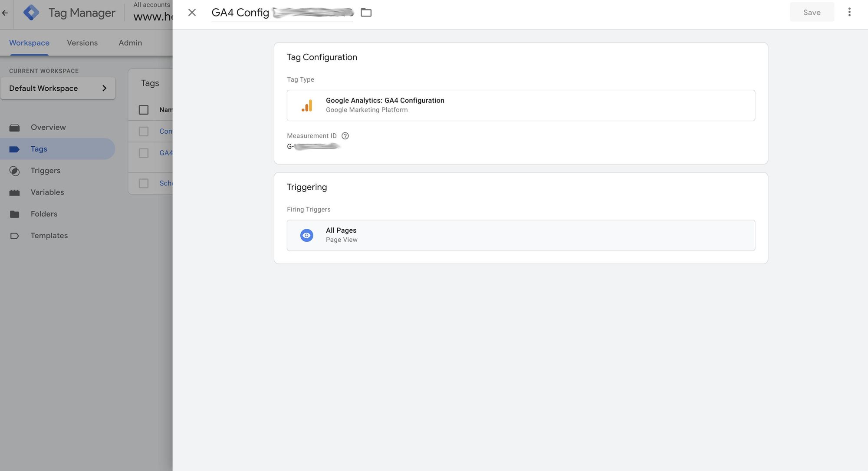Open Templates in the sidebar
Image resolution: width=868 pixels, height=471 pixels.
57,236
